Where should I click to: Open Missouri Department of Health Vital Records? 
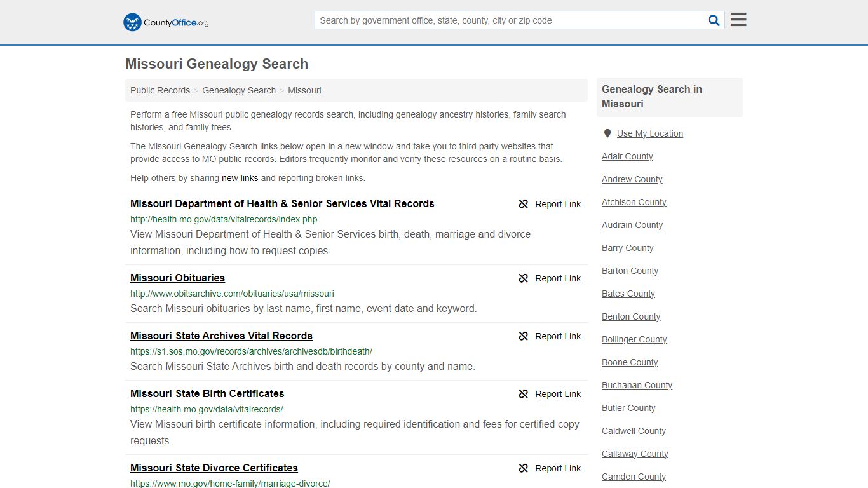pos(282,203)
